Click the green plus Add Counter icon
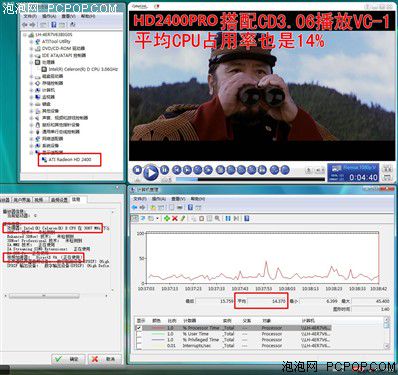This screenshot has width=398, height=375. click(167, 218)
